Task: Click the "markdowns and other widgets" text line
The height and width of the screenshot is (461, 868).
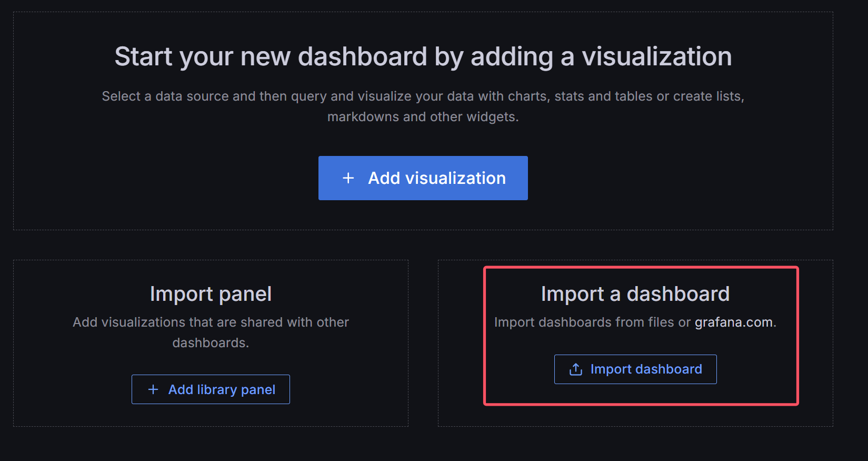Action: click(x=423, y=117)
